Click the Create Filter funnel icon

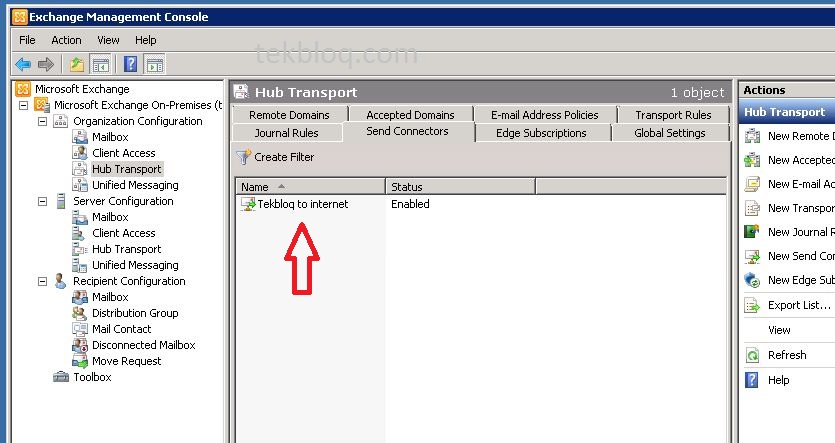[243, 157]
